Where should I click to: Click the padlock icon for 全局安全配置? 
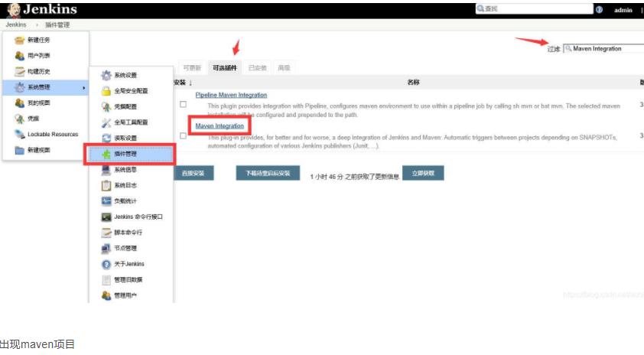[x=106, y=91]
